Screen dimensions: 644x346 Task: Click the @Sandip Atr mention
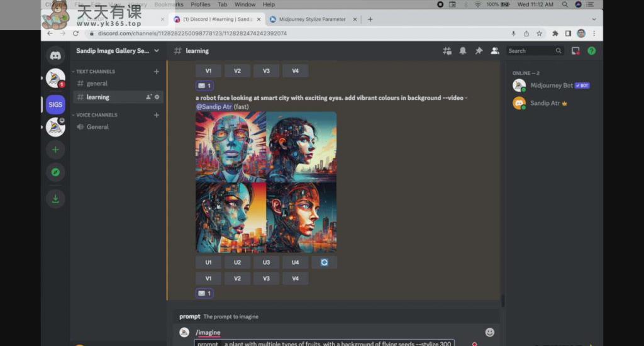pyautogui.click(x=214, y=106)
